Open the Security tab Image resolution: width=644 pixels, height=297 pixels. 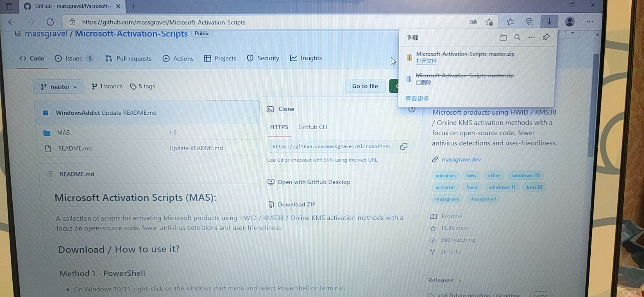(x=263, y=58)
